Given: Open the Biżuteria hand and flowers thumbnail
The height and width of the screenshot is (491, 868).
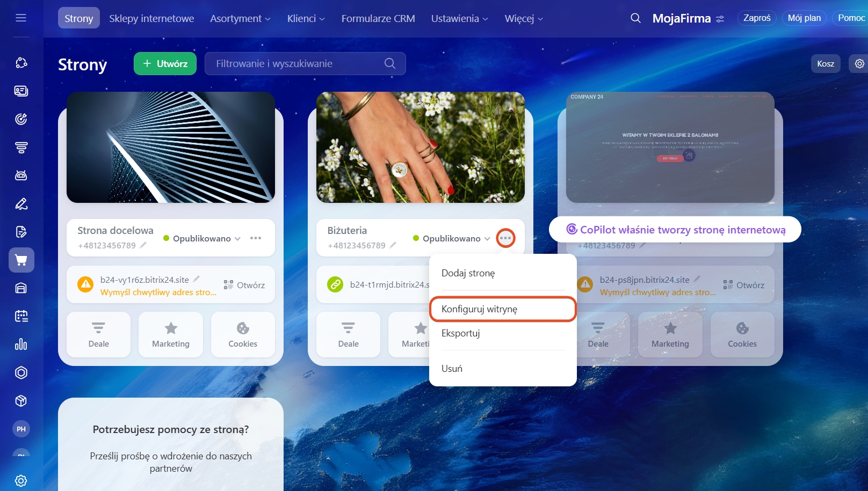Looking at the screenshot, I should (x=421, y=147).
